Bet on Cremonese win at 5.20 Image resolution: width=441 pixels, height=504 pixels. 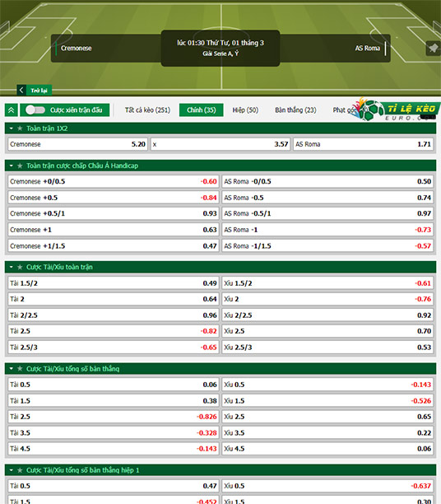[77, 144]
